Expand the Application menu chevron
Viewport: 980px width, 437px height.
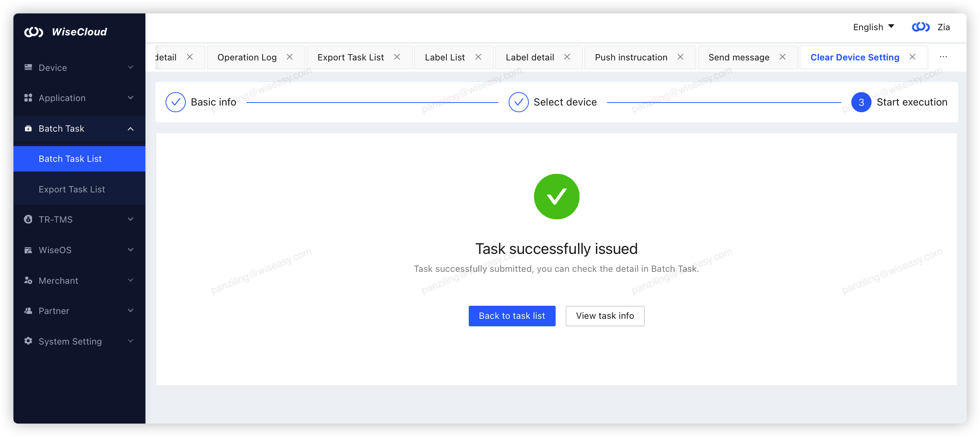coord(131,98)
